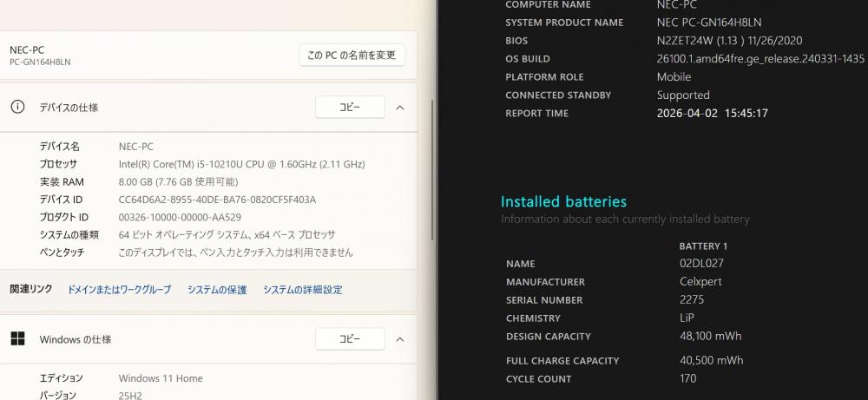The width and height of the screenshot is (868, 400).
Task: Click the manufacturer Celxpert value
Action: pos(700,282)
